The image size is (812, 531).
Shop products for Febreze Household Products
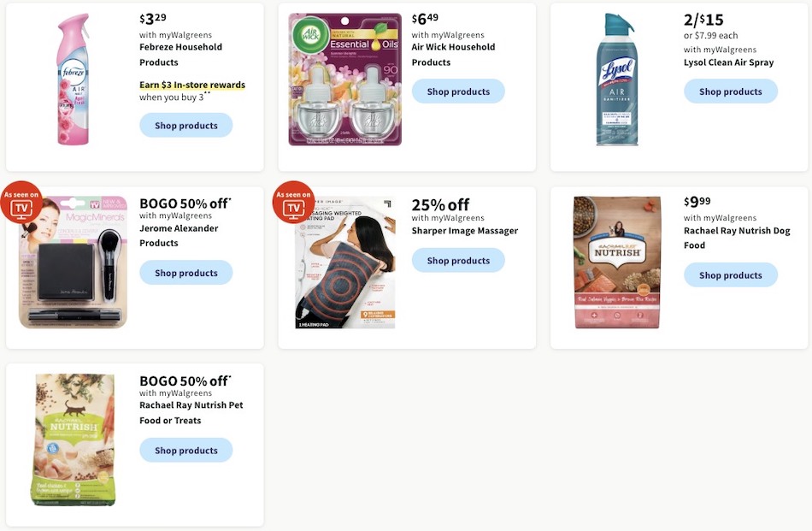click(185, 125)
